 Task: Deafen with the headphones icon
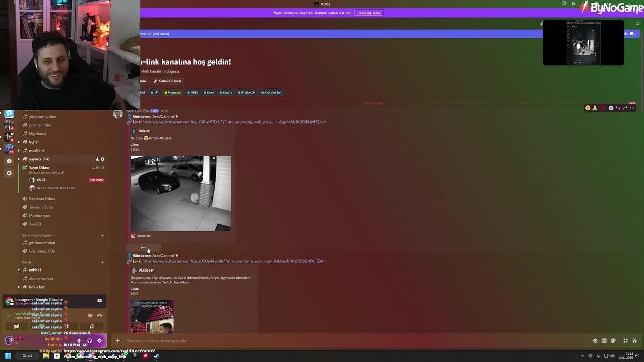[x=89, y=341]
